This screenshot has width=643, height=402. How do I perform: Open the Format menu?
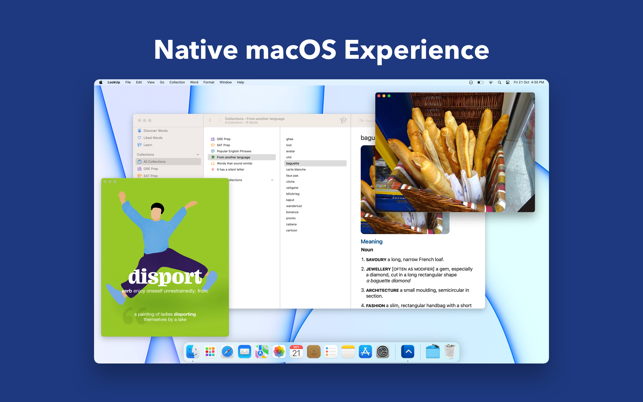point(209,82)
